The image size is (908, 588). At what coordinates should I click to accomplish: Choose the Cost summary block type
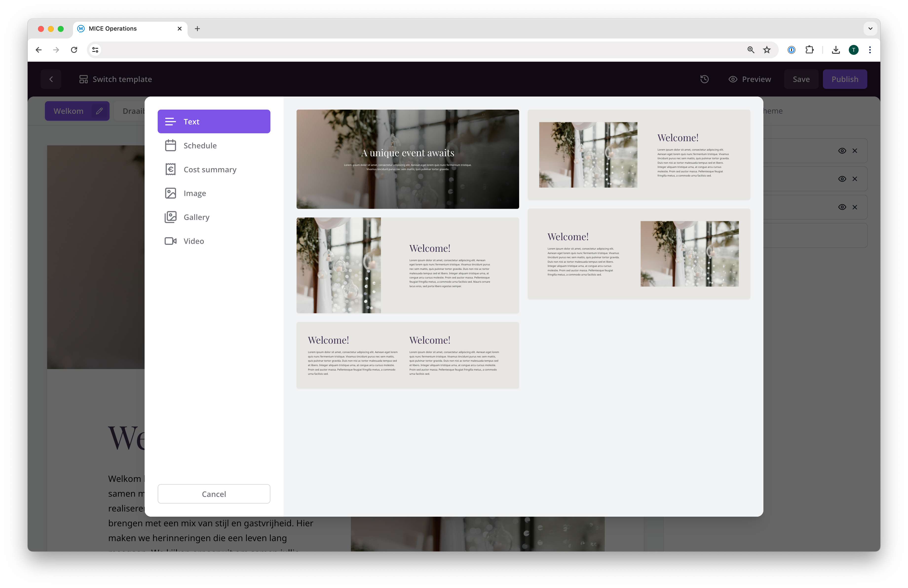[209, 169]
